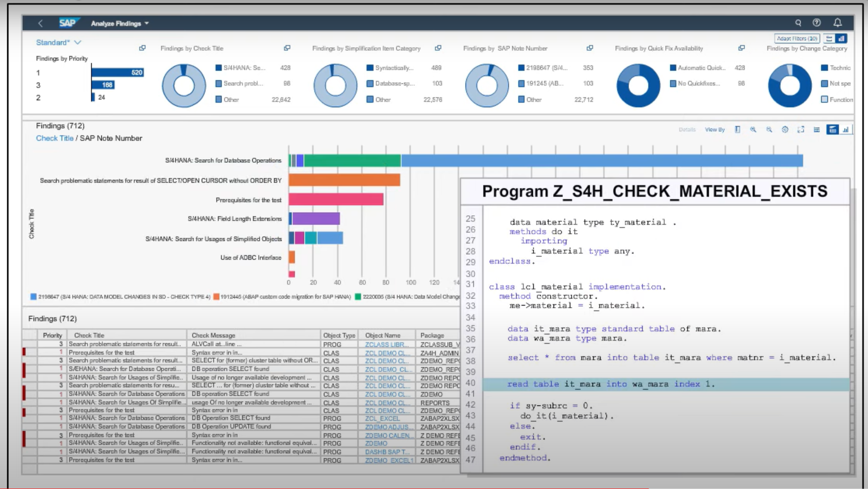Toggle filter bar to list display mode
868x489 pixels.
coord(829,38)
